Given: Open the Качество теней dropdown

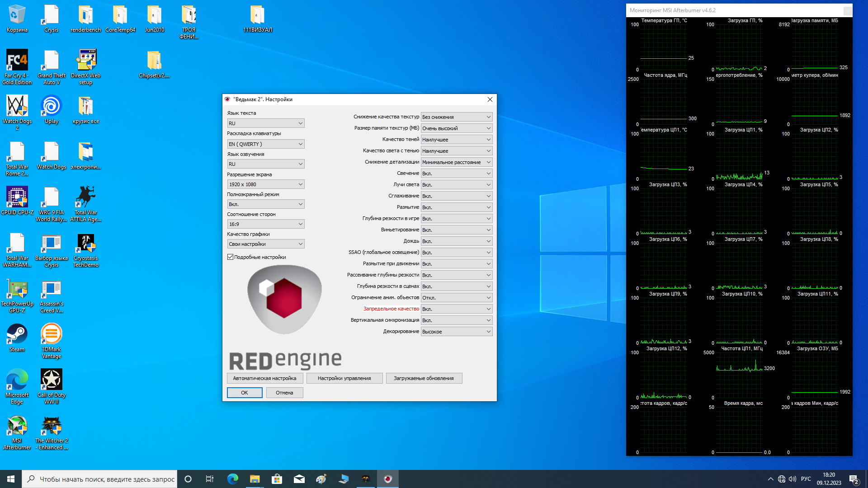Looking at the screenshot, I should pyautogui.click(x=456, y=140).
